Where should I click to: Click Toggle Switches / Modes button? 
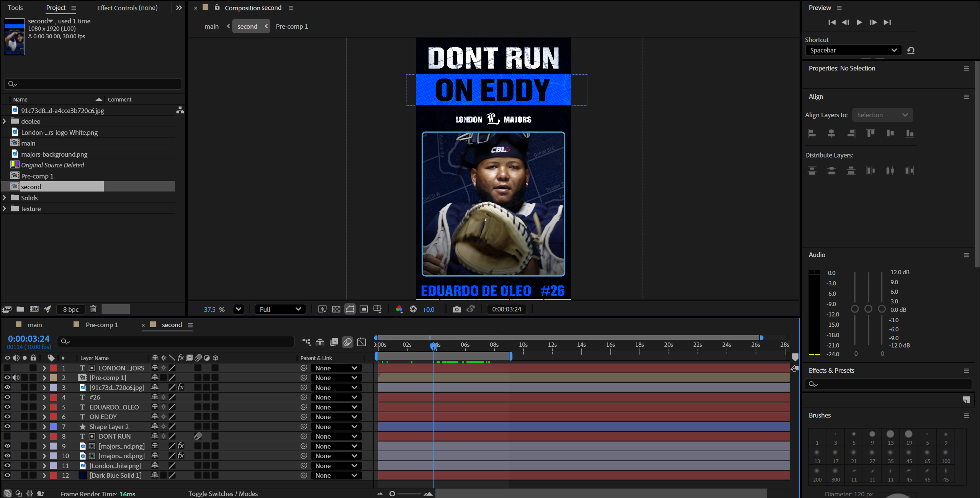pos(223,493)
